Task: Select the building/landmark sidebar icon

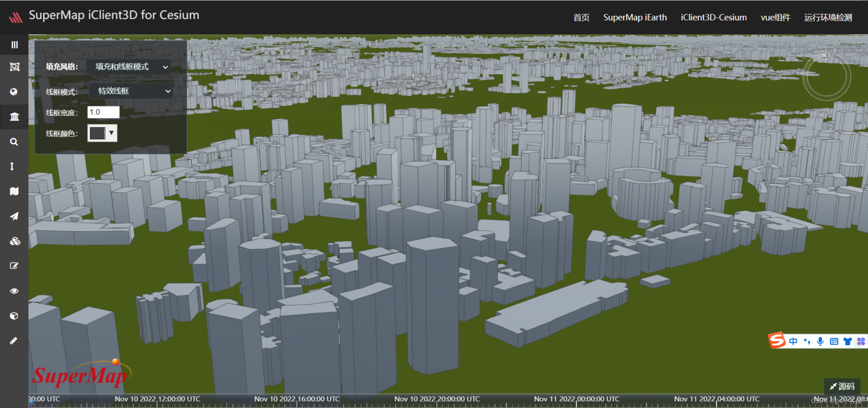Action: point(14,117)
